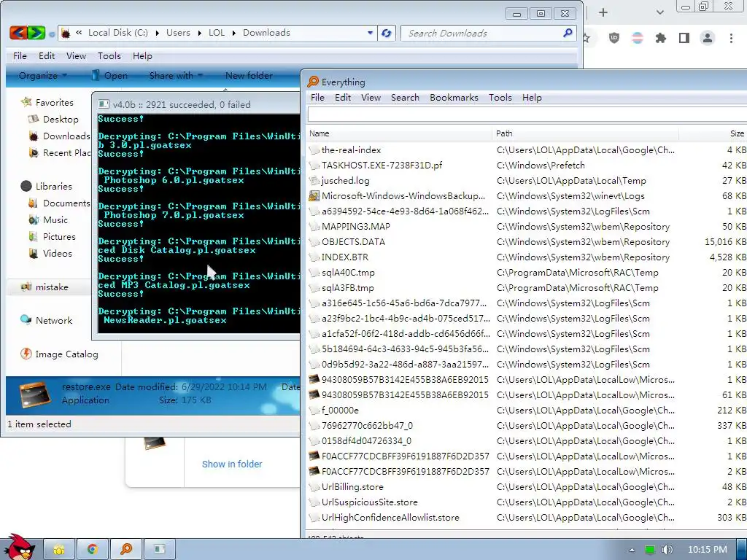Image resolution: width=747 pixels, height=560 pixels.
Task: Select mistake item in navigation pane
Action: (52, 287)
